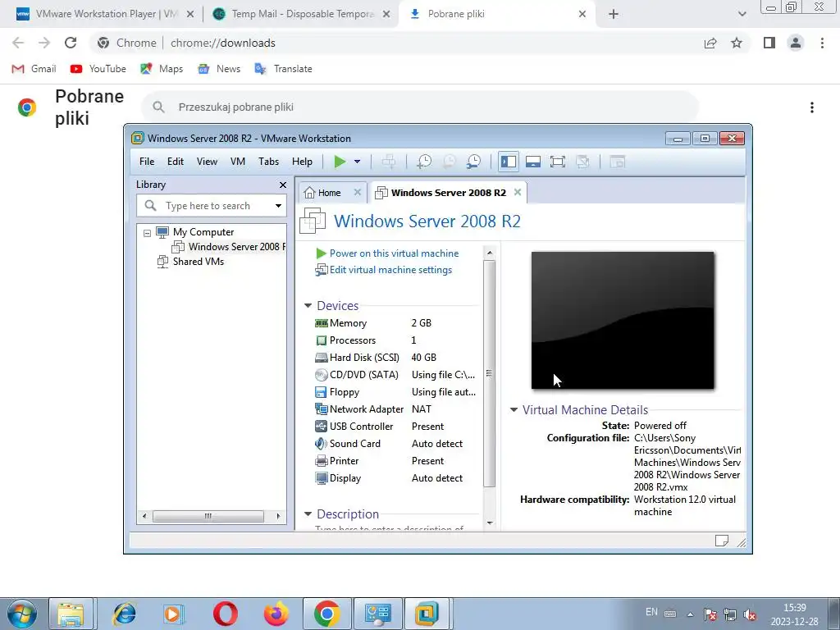Click the black VM screen thumbnail
The width and height of the screenshot is (840, 630).
[623, 321]
